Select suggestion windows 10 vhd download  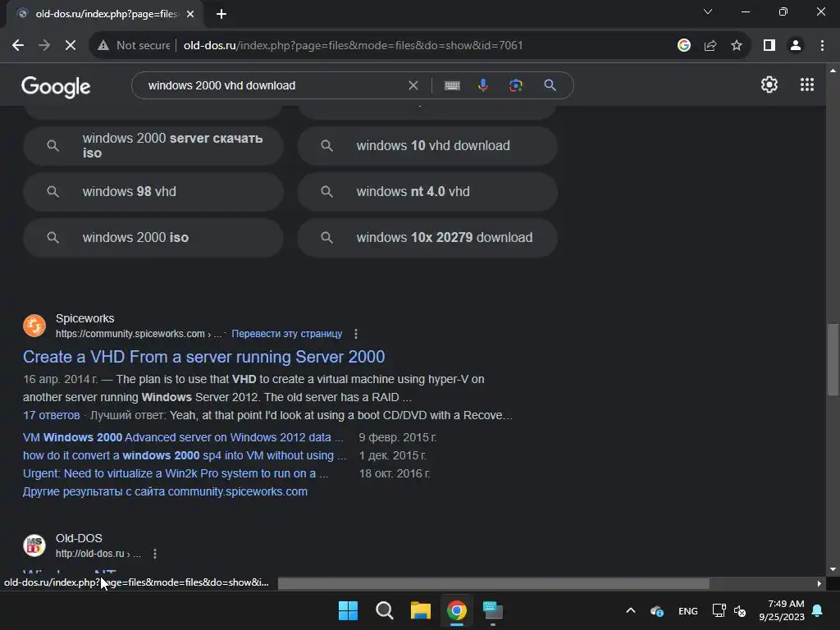(427, 146)
